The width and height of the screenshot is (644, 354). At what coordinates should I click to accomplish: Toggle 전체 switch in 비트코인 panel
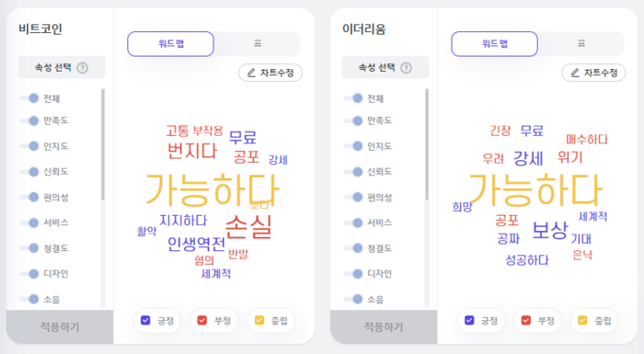coord(29,98)
